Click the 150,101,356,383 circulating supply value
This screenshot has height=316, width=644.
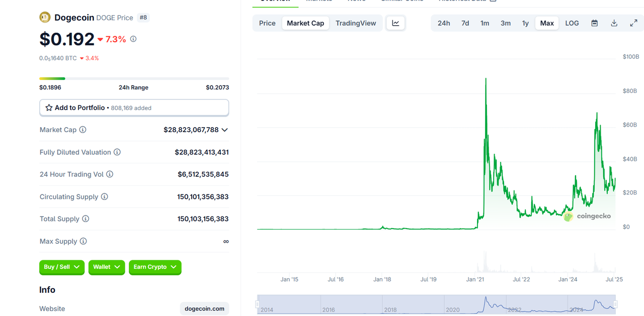[x=203, y=196]
